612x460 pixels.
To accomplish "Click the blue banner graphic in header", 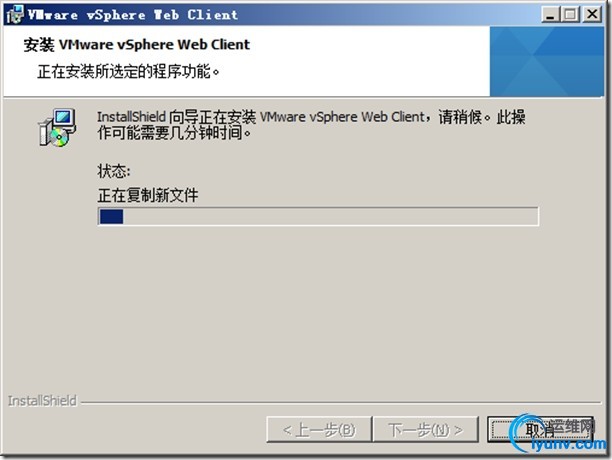I will 546,61.
